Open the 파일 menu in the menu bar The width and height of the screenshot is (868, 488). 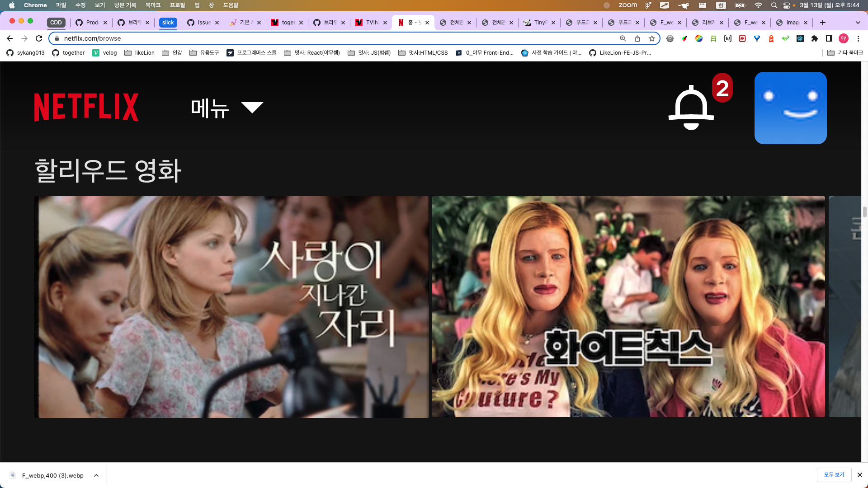[61, 5]
